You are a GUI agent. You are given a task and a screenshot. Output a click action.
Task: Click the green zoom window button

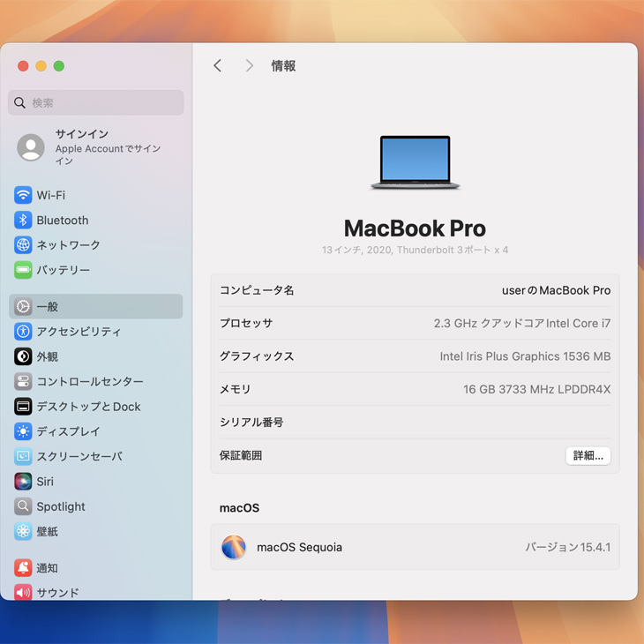[59, 65]
